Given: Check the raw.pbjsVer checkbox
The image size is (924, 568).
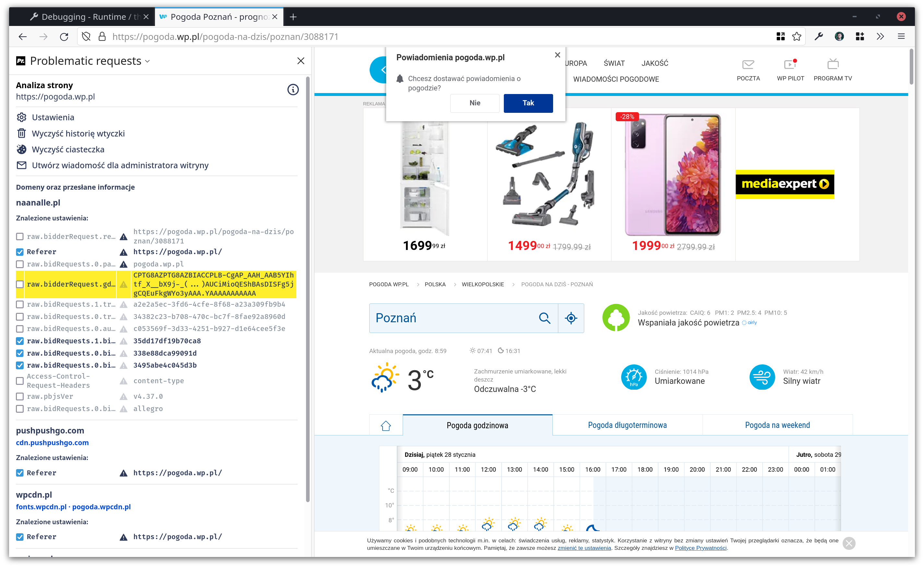Looking at the screenshot, I should 20,397.
